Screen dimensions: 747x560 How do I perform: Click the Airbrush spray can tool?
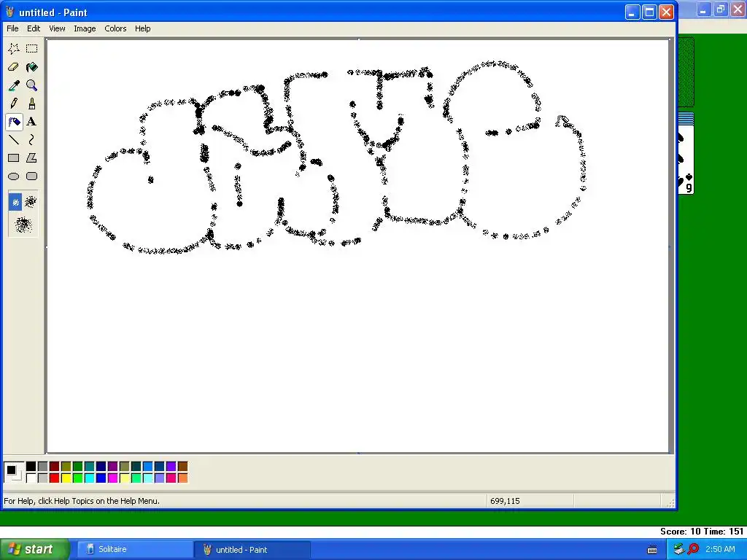pyautogui.click(x=14, y=122)
